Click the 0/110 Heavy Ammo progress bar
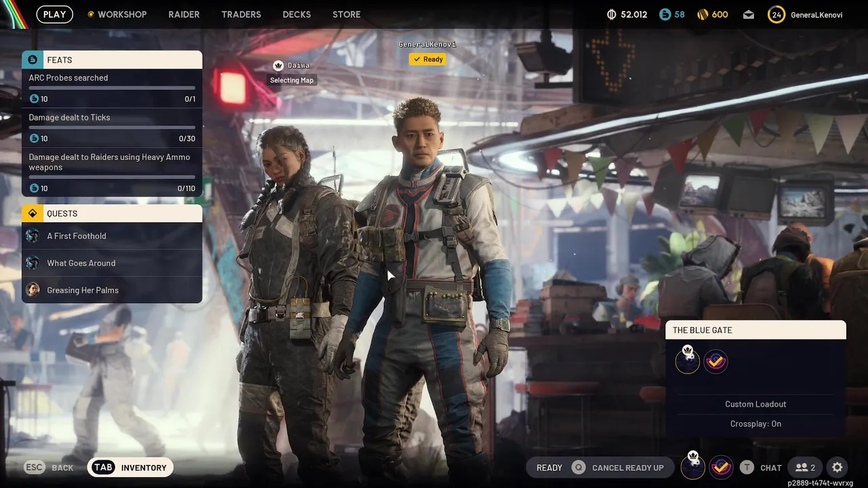This screenshot has width=868, height=488. (x=112, y=178)
